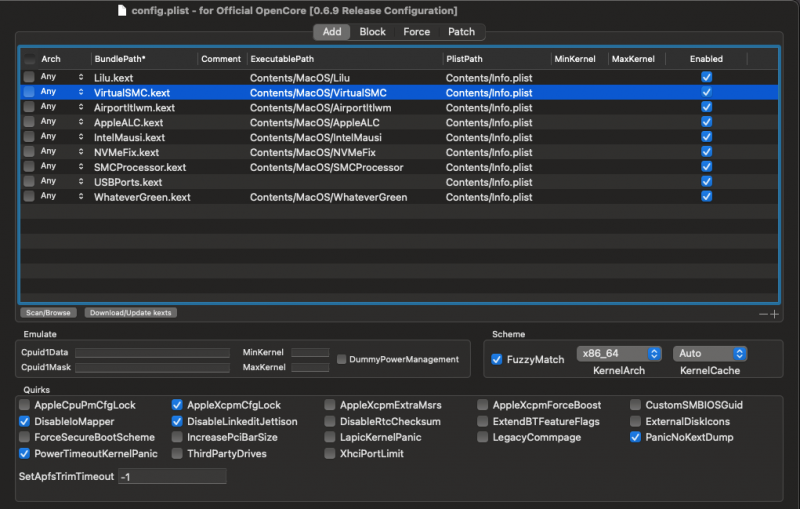The height and width of the screenshot is (509, 800).
Task: Switch to the Patch tab
Action: [x=461, y=32]
